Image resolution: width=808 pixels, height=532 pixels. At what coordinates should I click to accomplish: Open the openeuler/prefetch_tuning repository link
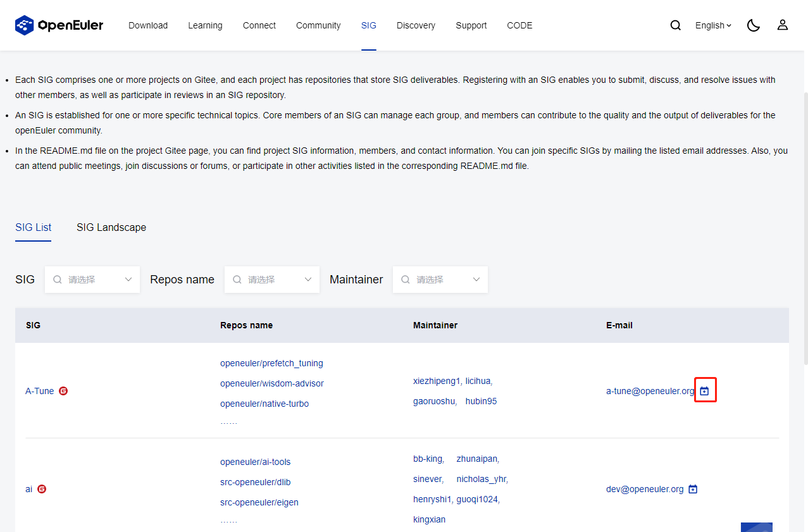[271, 363]
